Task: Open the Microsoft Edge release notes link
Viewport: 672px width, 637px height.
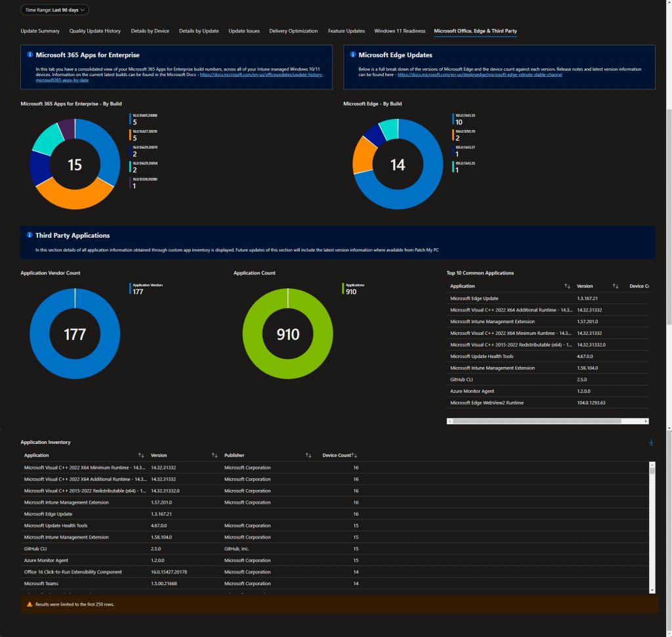Action: 480,75
